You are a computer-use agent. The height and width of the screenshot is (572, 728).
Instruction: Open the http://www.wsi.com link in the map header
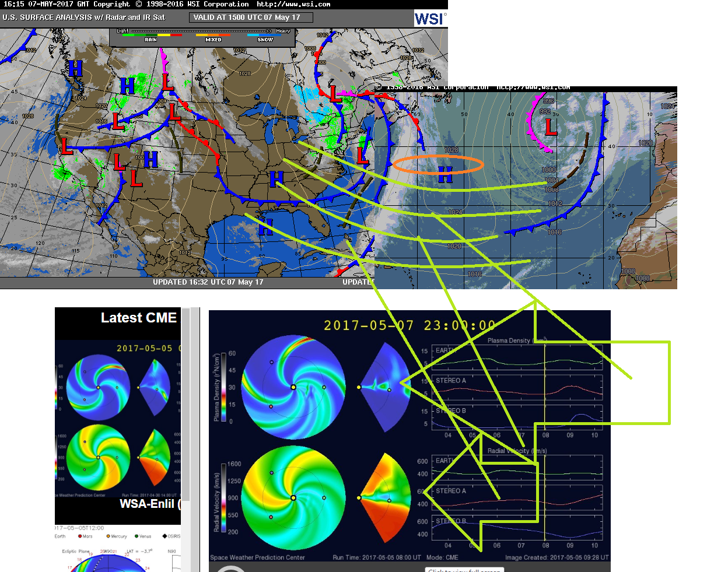(x=293, y=4)
